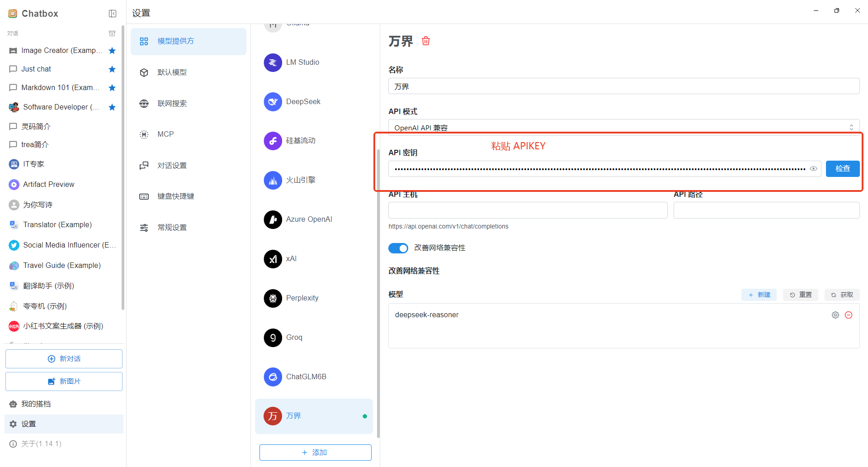Unstar the Just chat conversation
The height and width of the screenshot is (467, 868).
[x=112, y=69]
